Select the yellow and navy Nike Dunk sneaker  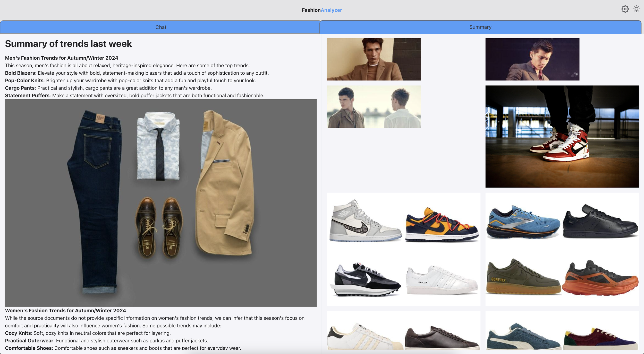(x=442, y=224)
